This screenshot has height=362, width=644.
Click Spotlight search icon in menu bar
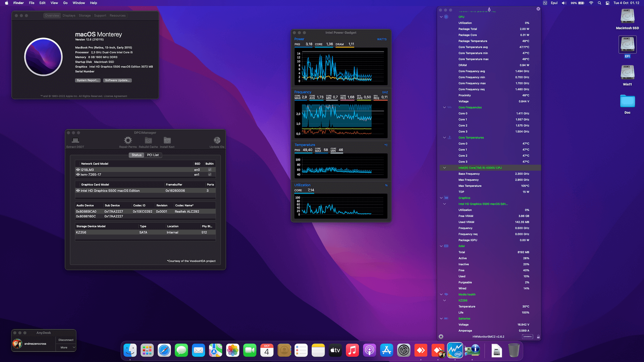click(x=599, y=3)
